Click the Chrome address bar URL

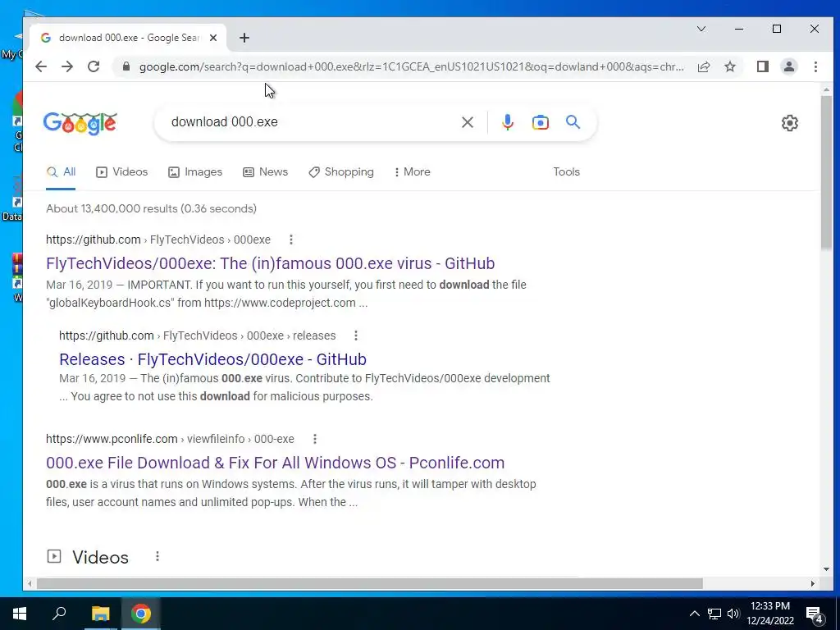pos(411,66)
